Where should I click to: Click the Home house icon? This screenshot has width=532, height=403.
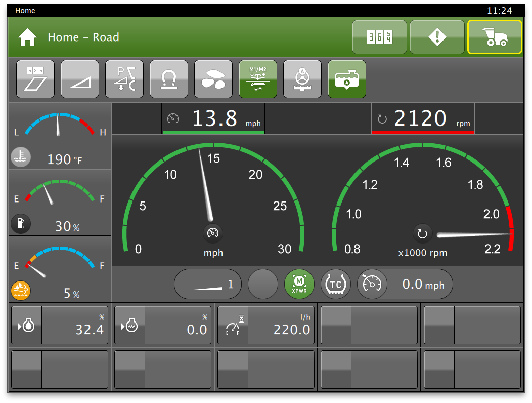pos(27,37)
